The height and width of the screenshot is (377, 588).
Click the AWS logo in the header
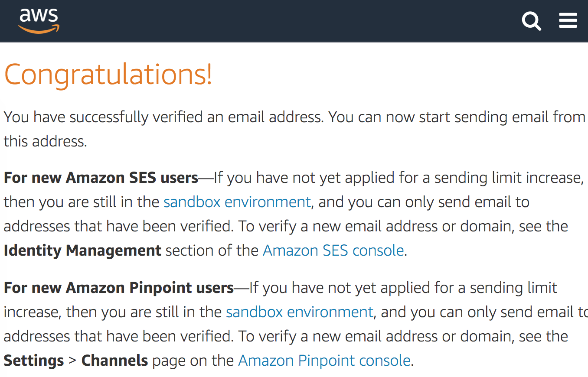(x=39, y=20)
